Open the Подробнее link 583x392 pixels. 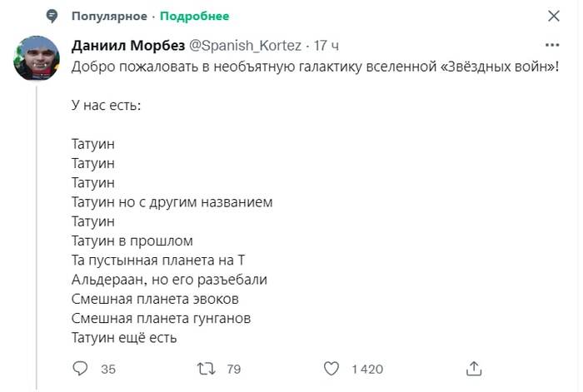coord(194,16)
